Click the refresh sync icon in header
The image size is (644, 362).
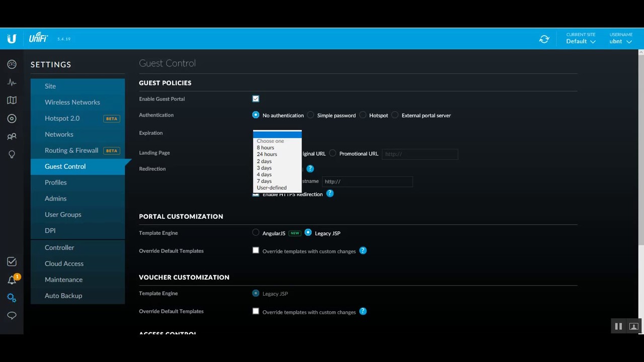pyautogui.click(x=544, y=39)
